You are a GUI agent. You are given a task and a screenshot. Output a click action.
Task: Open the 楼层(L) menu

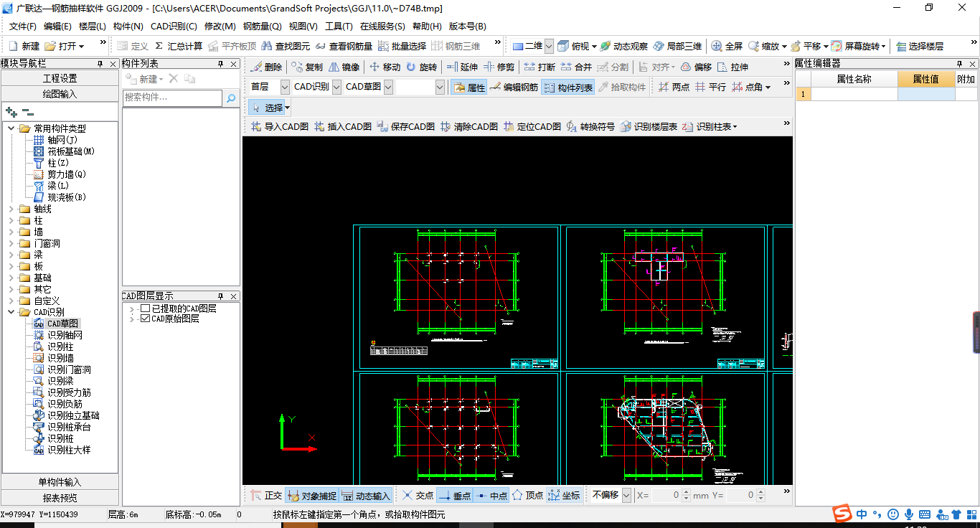[93, 27]
